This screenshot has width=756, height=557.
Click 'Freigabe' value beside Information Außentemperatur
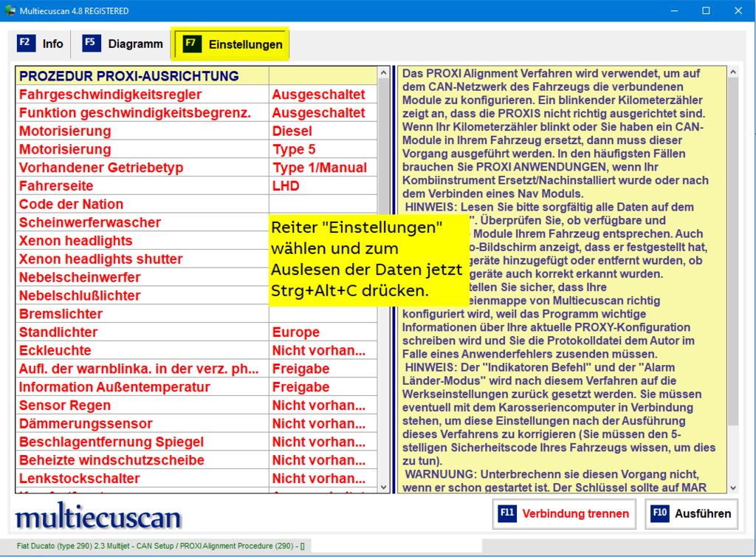click(301, 388)
